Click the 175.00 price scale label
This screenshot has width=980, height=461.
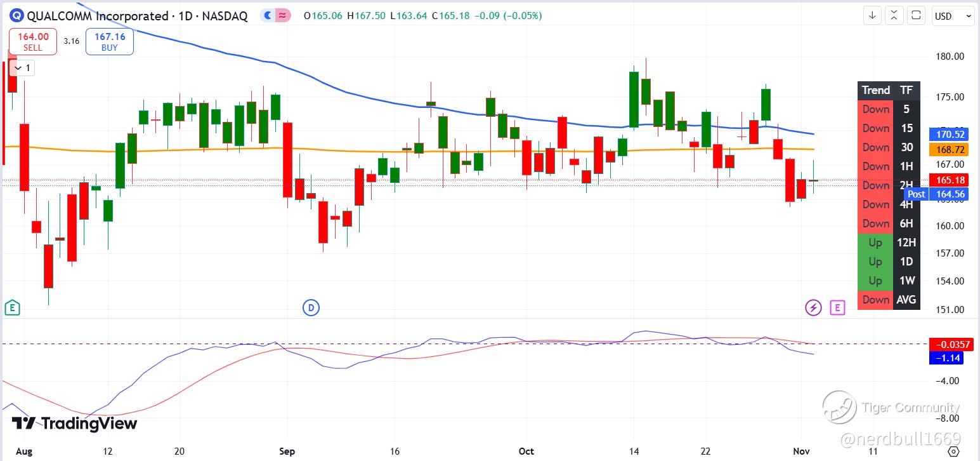click(x=951, y=97)
